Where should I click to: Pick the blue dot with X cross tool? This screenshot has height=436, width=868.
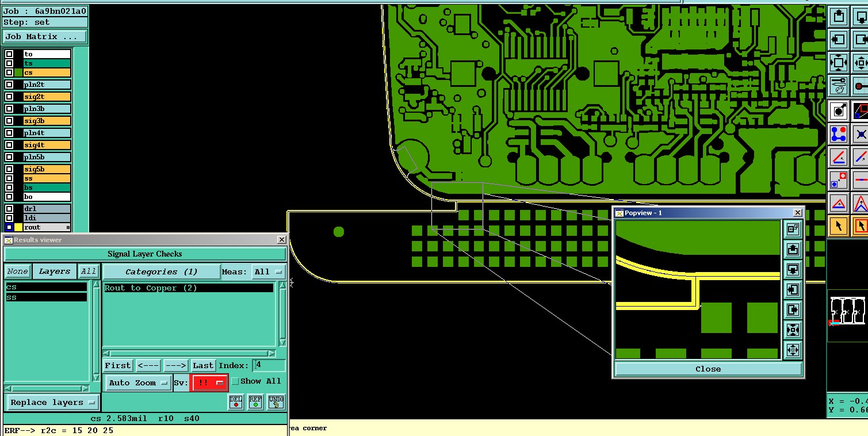[x=860, y=134]
